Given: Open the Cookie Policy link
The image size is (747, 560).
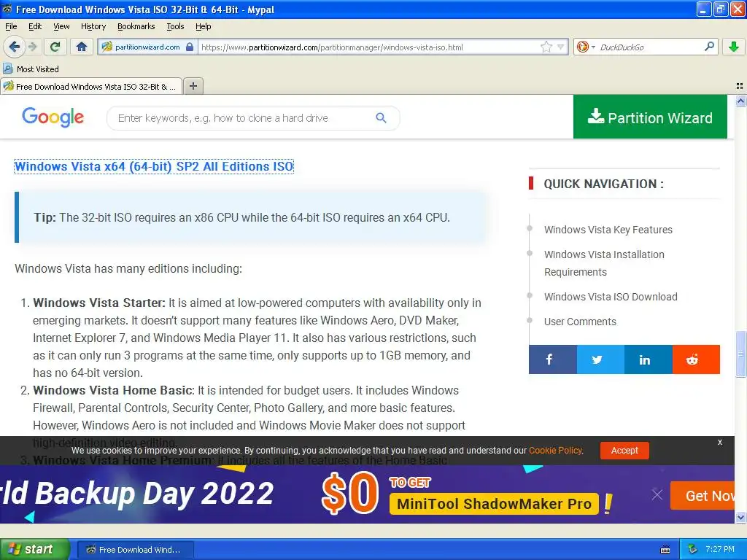Looking at the screenshot, I should point(555,450).
